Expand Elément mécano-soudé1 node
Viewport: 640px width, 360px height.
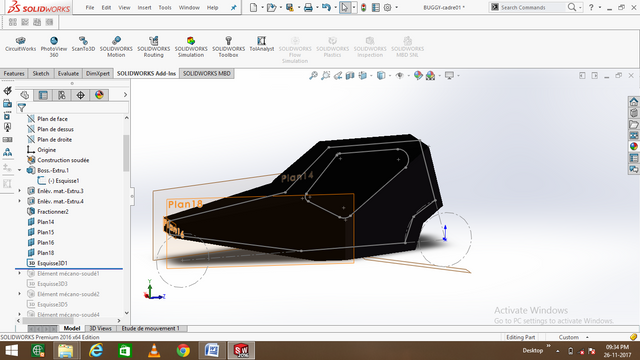tap(19, 273)
